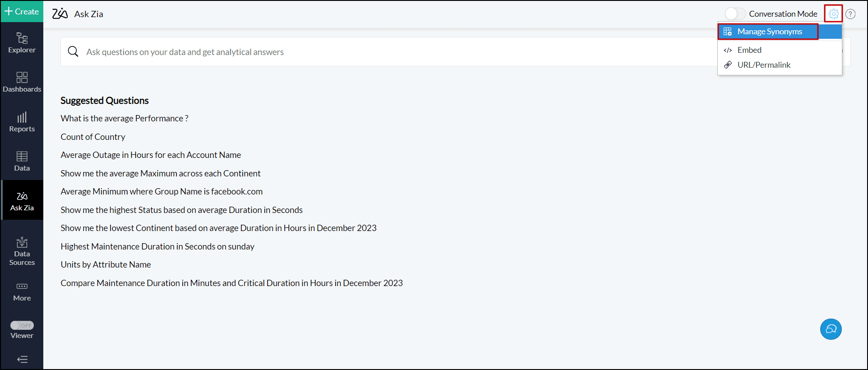Select the Ask Zia sidebar icon

[x=22, y=201]
